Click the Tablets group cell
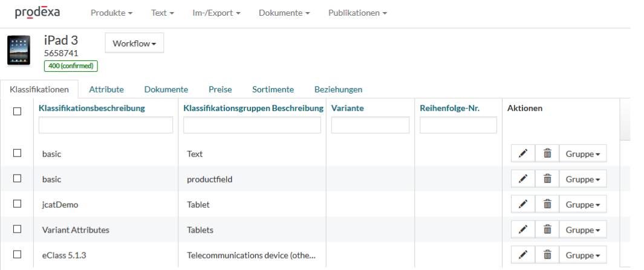The width and height of the screenshot is (644, 270). [x=200, y=230]
